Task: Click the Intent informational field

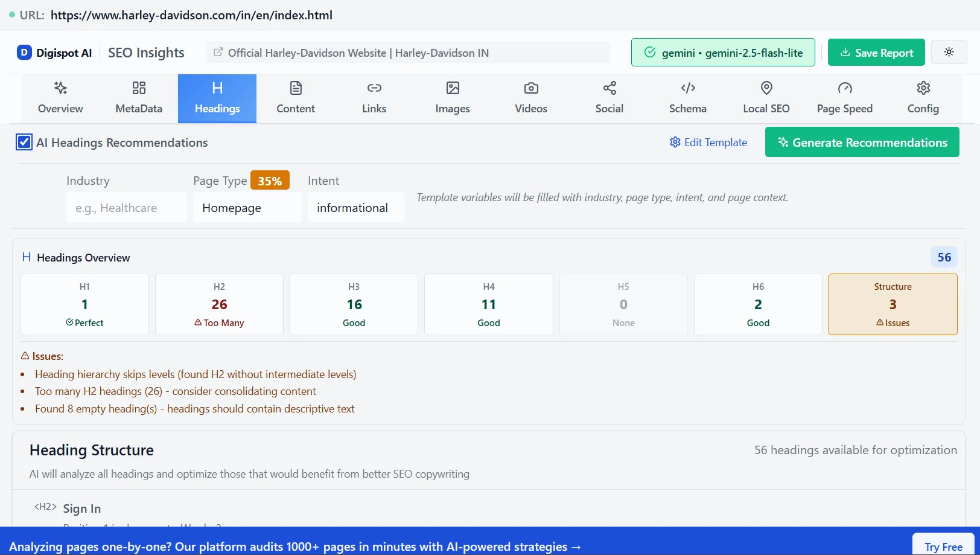Action: click(x=356, y=208)
